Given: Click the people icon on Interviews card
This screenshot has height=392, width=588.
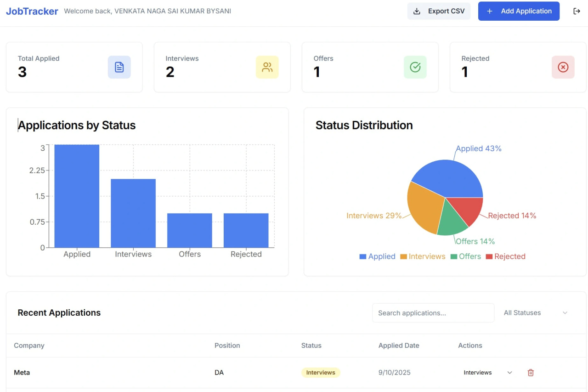Looking at the screenshot, I should click(x=267, y=67).
